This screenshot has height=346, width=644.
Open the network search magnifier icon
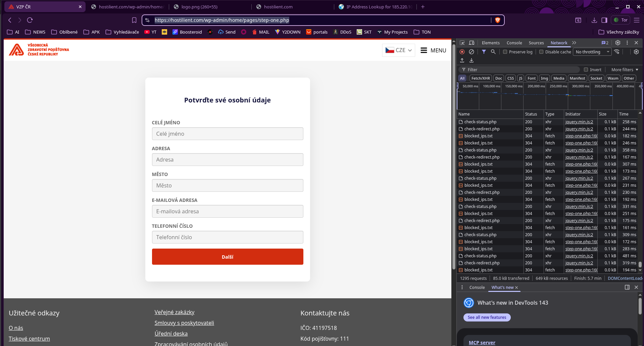tap(493, 52)
